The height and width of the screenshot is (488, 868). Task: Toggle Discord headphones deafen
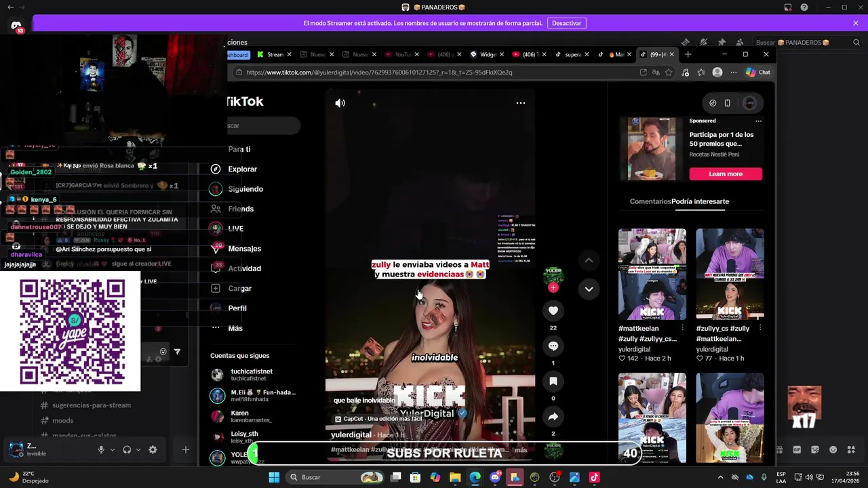pos(127,449)
